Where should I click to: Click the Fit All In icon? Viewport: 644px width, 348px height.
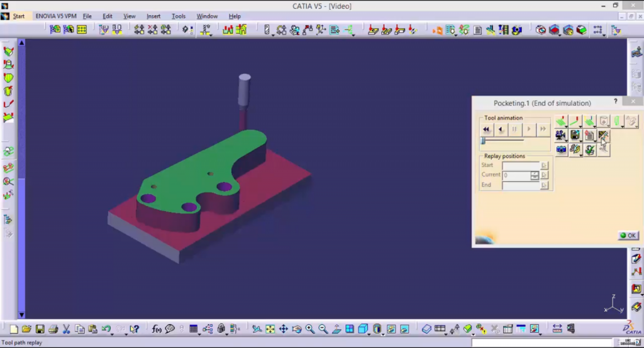(x=270, y=329)
